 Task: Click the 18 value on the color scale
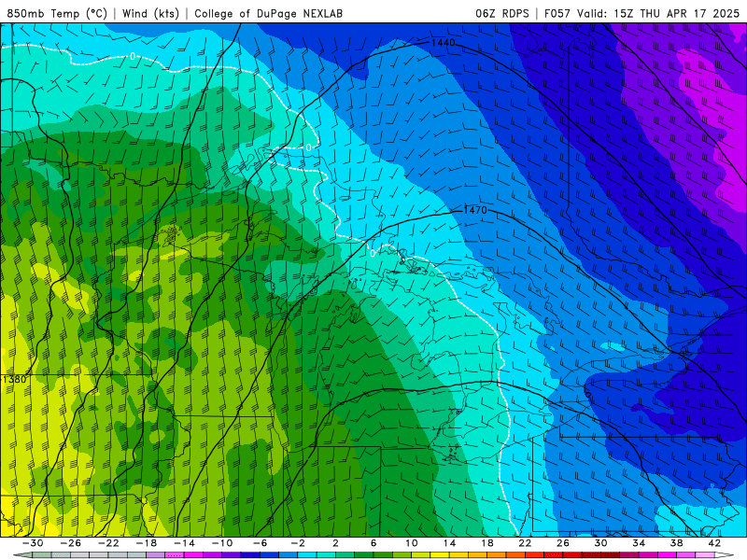pyautogui.click(x=486, y=543)
